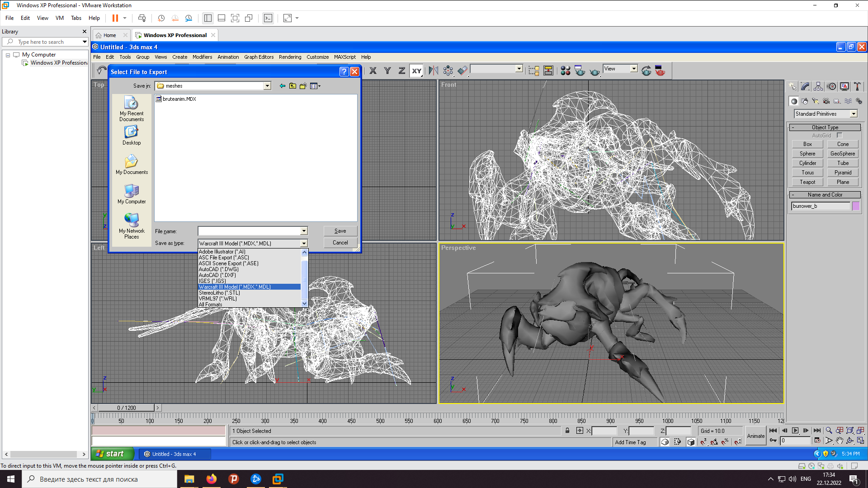Click the Mirror Selected Objects tool
This screenshot has width=868, height=488.
coord(433,70)
